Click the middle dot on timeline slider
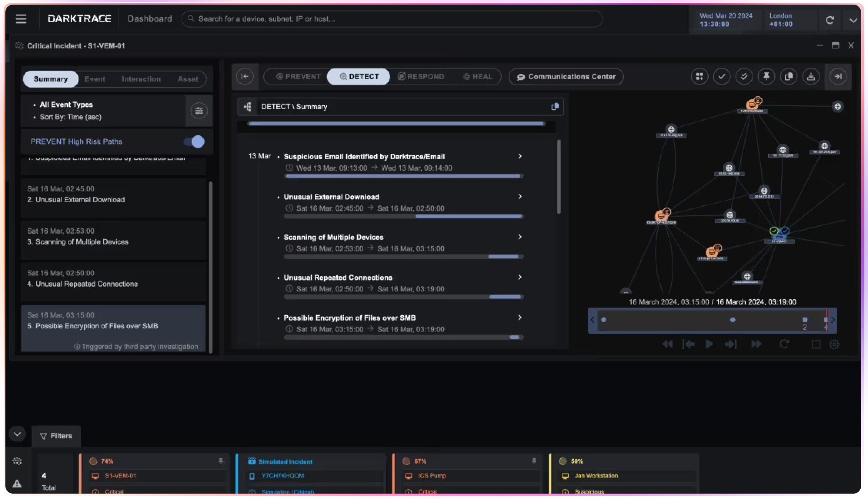This screenshot has height=499, width=868. (733, 320)
